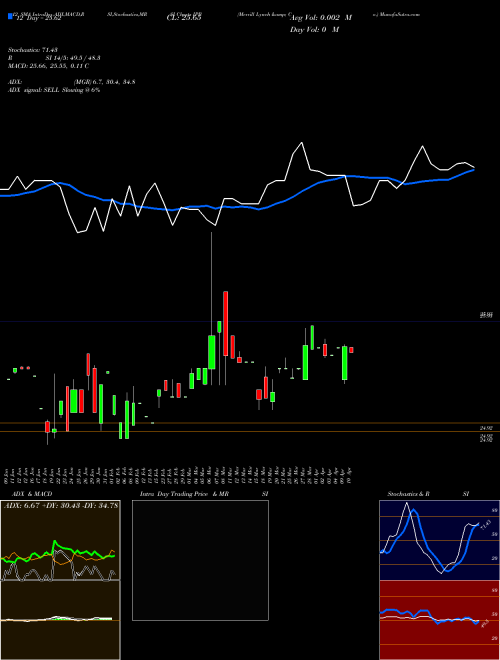The width and height of the screenshot is (500, 660).
Task: Click the MACD sub-panel below the ADX chart
Action: coord(60,620)
